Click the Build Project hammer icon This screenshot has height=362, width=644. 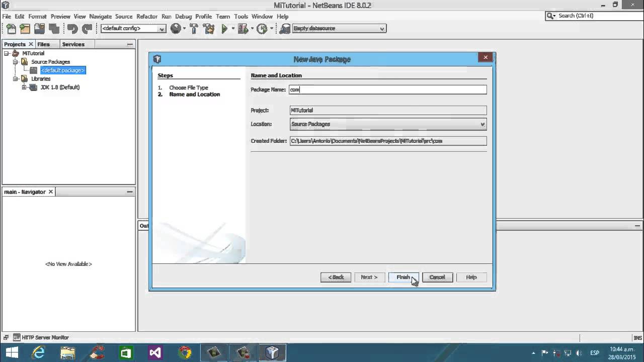[194, 29]
